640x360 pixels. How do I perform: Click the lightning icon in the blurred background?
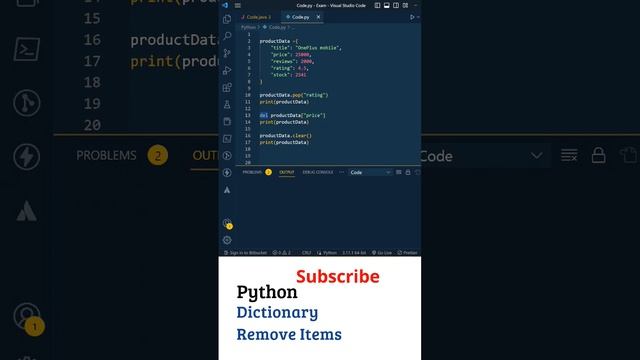click(27, 156)
